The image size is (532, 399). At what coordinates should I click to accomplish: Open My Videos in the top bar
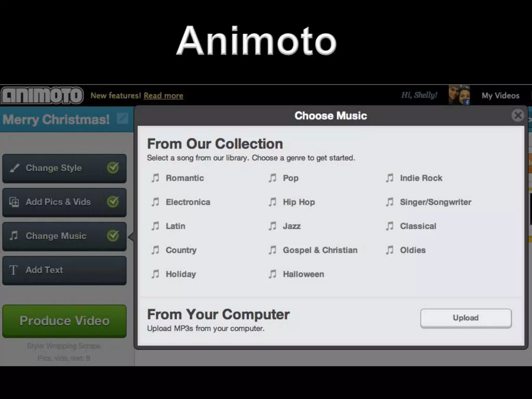click(x=500, y=96)
